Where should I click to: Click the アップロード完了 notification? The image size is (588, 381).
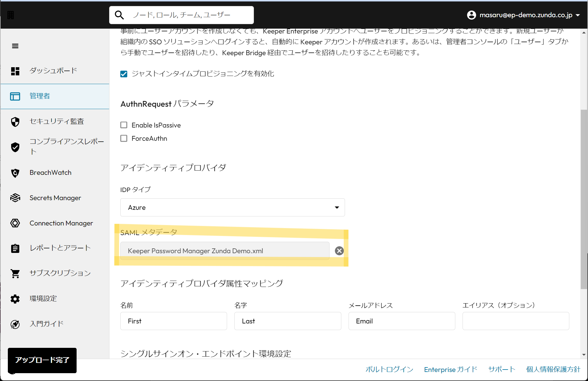[42, 360]
